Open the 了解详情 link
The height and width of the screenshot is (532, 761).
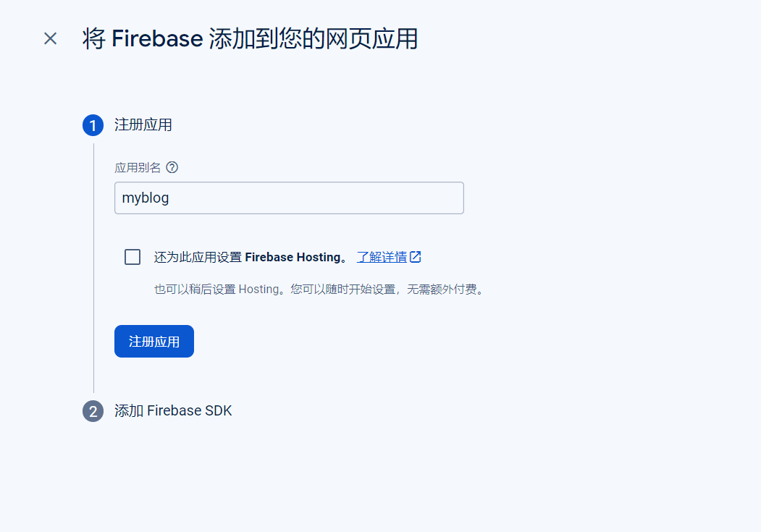coord(382,257)
